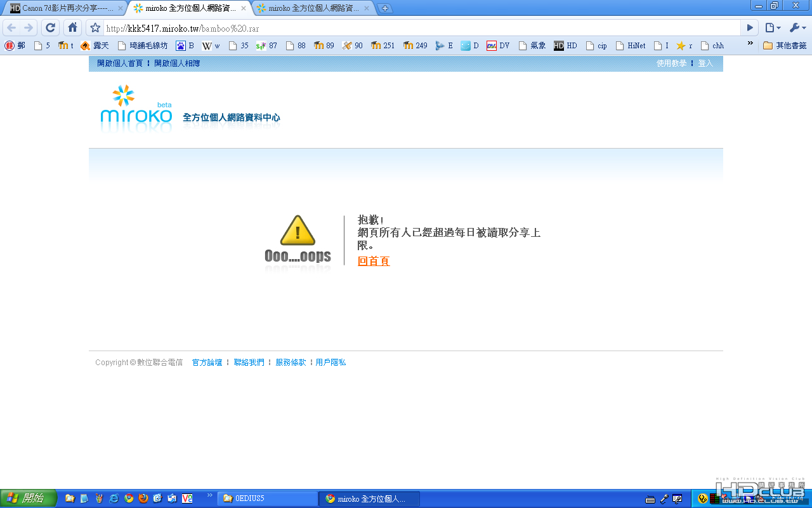Open the 其他書籤 bookmarks folder
Image resolution: width=812 pixels, height=508 pixels.
785,46
